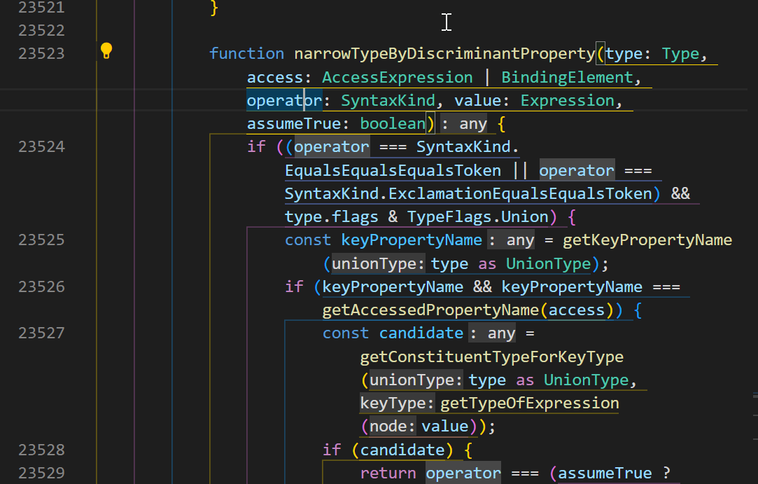758x484 pixels.
Task: Click the narrowTypeByDiscriminantProperty function name
Action: pos(443,53)
